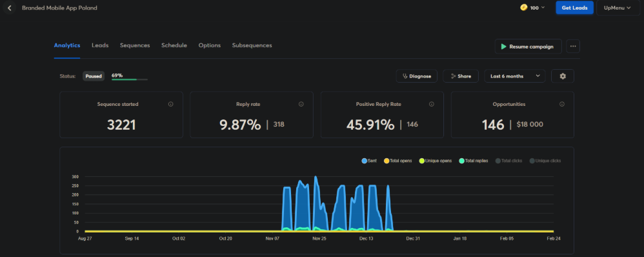Toggle the Sent series in chart legend
The image size is (644, 257).
tap(369, 161)
